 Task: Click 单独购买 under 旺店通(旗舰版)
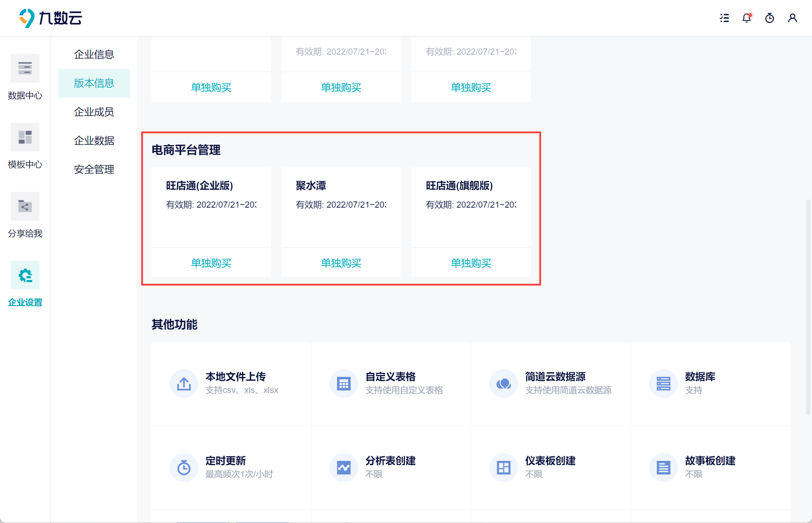(x=471, y=263)
